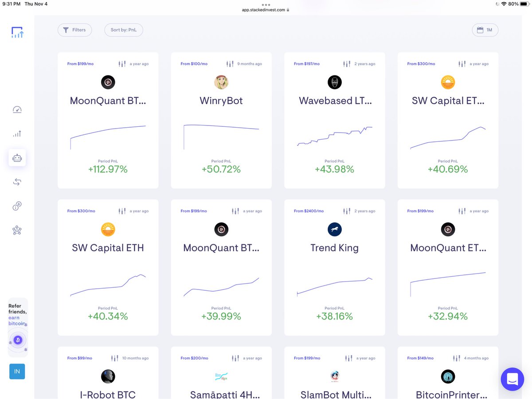Click the SlamBot Multi... avatar
This screenshot has width=532, height=399.
tap(335, 376)
